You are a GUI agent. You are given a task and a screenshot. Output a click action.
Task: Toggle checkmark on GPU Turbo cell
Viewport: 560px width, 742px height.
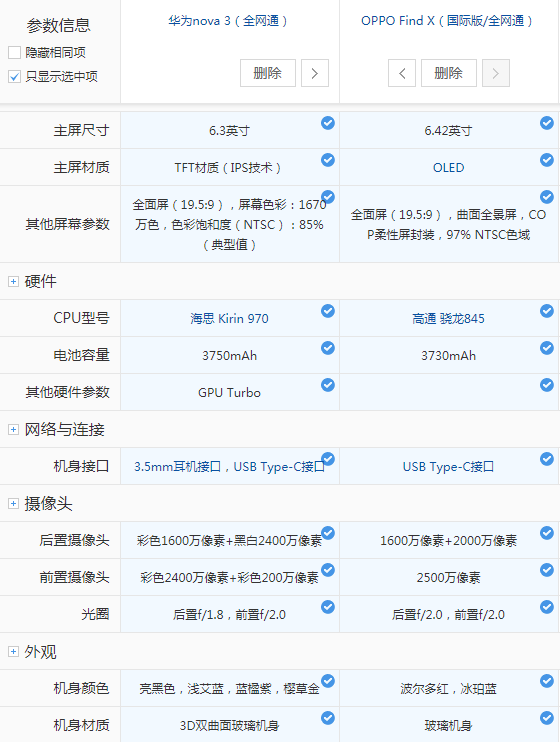click(x=328, y=385)
